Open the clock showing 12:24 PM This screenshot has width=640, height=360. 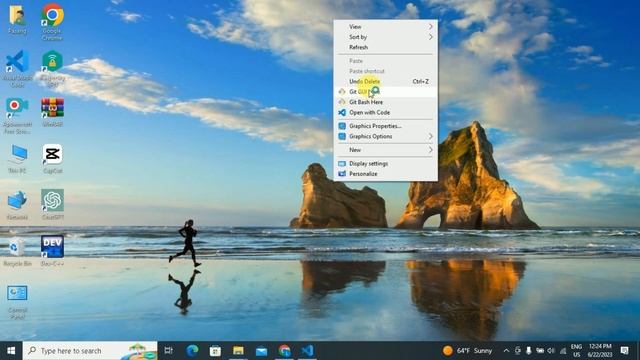click(x=600, y=351)
